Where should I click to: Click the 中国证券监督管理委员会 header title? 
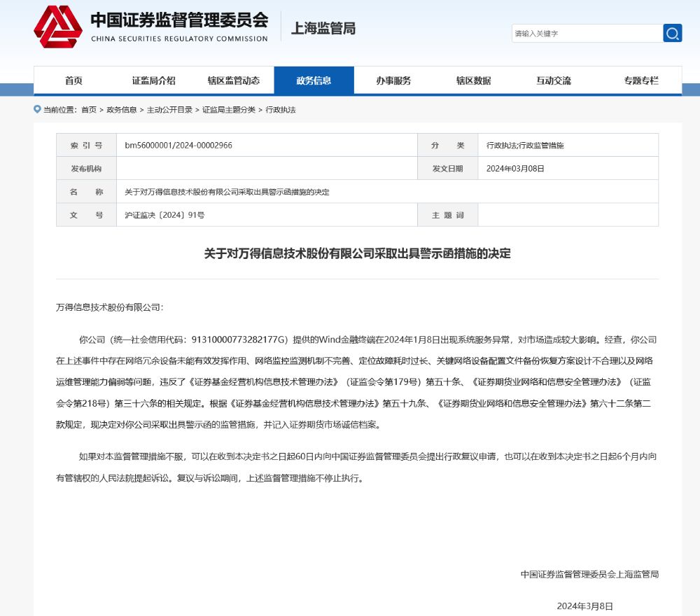coord(179,20)
